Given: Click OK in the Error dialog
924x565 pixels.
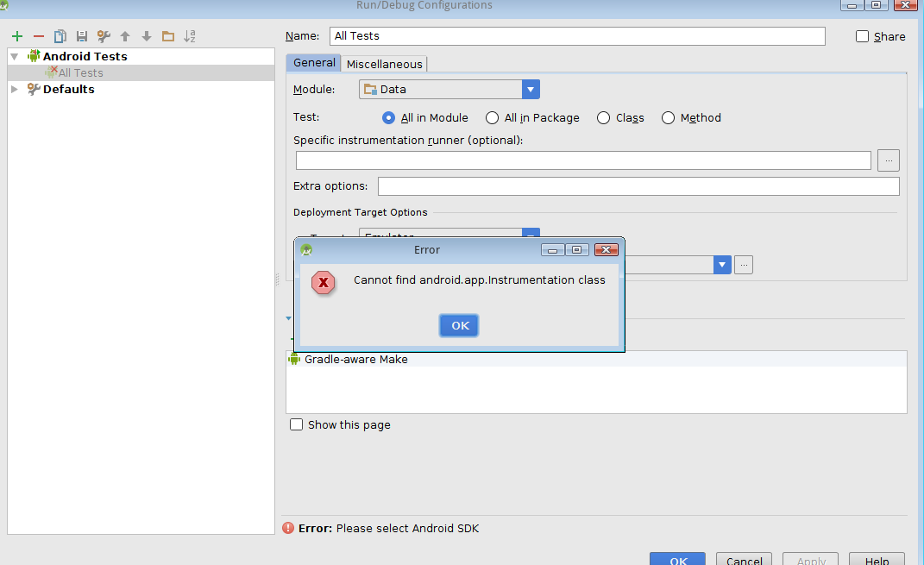Looking at the screenshot, I should click(x=459, y=325).
